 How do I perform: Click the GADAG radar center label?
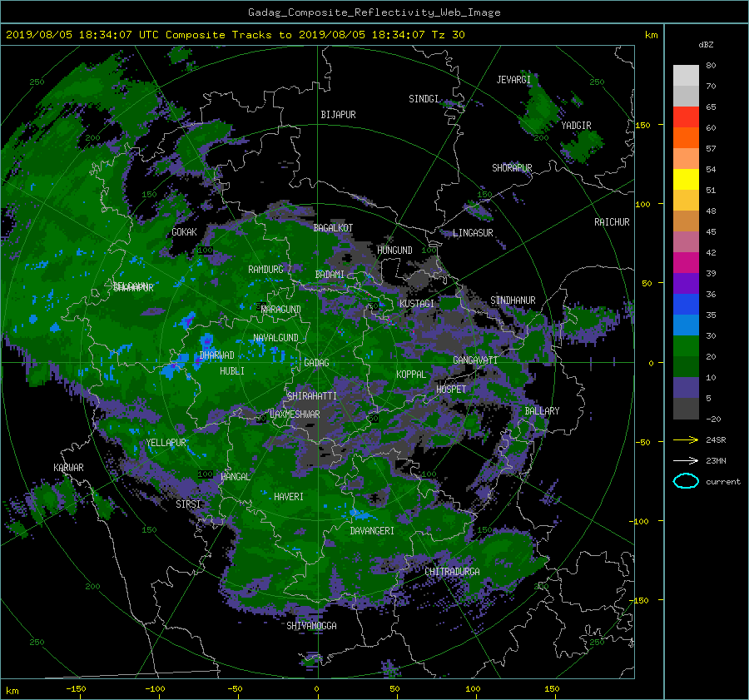pyautogui.click(x=316, y=363)
